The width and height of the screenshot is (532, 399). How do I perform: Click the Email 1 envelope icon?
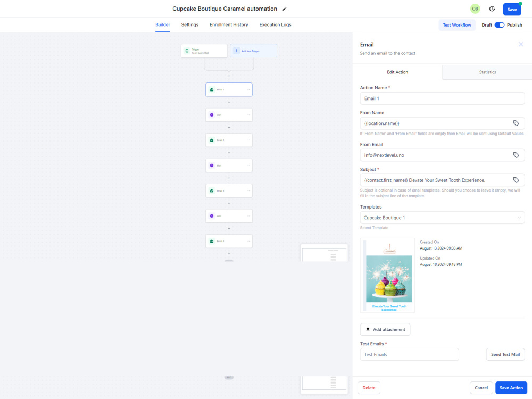(x=212, y=89)
